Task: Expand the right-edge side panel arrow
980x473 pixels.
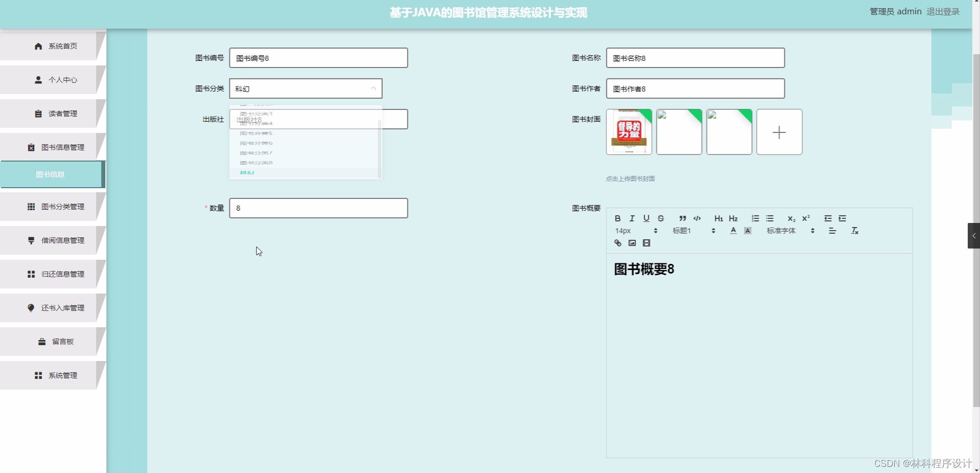Action: click(x=973, y=236)
